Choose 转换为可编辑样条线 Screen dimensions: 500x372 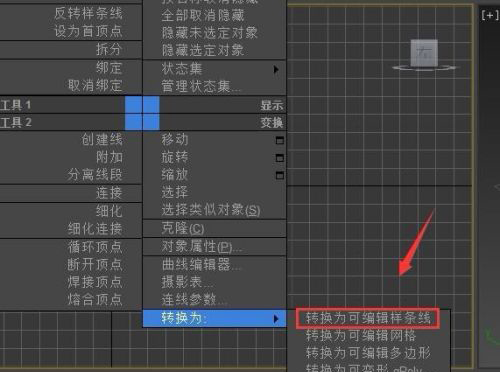click(368, 318)
